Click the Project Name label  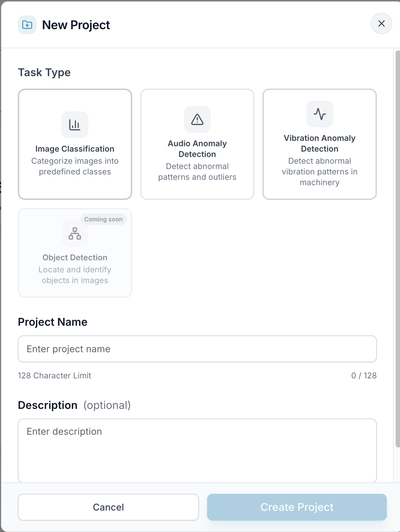[53, 322]
